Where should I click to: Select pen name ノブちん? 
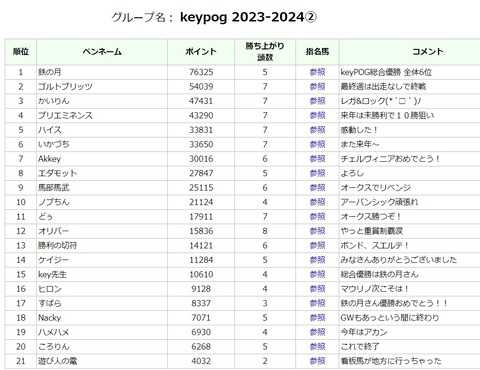tap(54, 202)
